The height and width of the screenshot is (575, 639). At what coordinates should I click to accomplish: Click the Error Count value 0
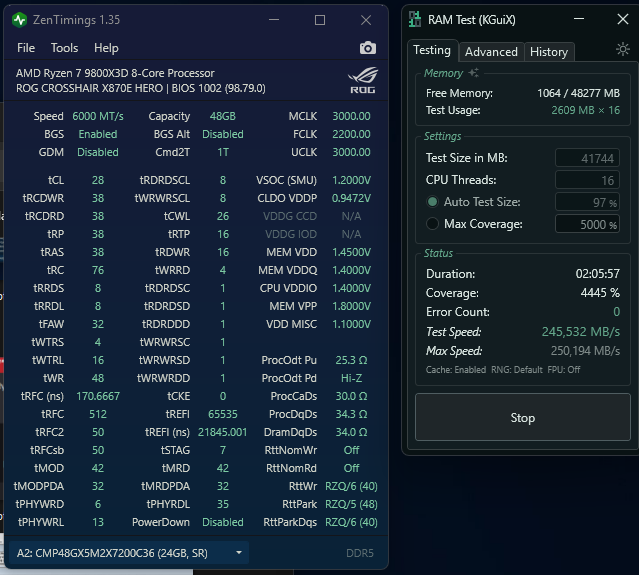(617, 312)
